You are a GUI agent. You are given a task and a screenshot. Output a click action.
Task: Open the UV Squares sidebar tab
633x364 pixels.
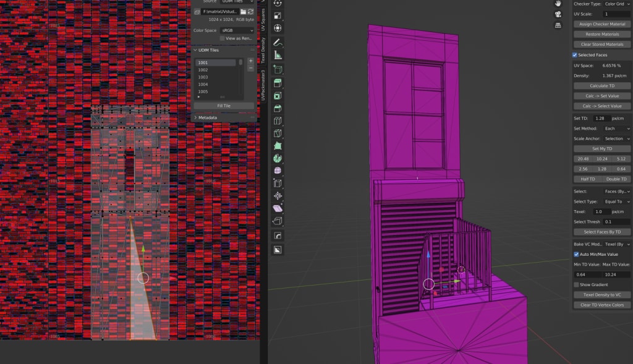click(x=263, y=20)
